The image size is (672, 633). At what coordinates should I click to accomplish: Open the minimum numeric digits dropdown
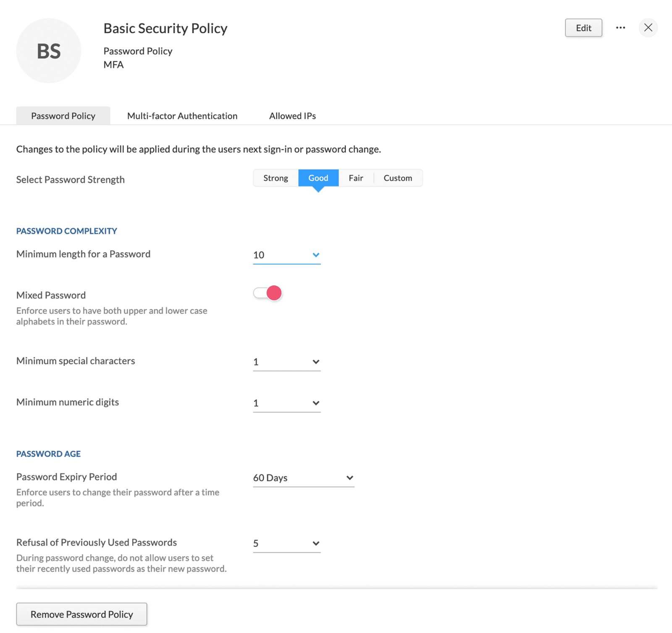287,403
